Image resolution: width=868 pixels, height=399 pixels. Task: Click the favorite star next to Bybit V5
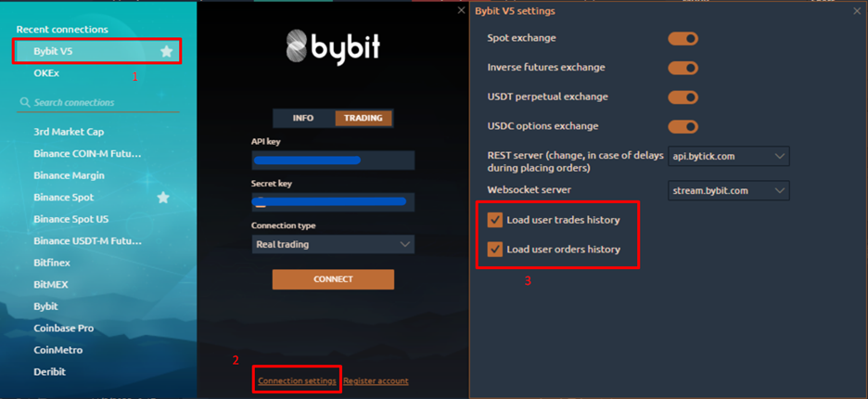coord(166,52)
